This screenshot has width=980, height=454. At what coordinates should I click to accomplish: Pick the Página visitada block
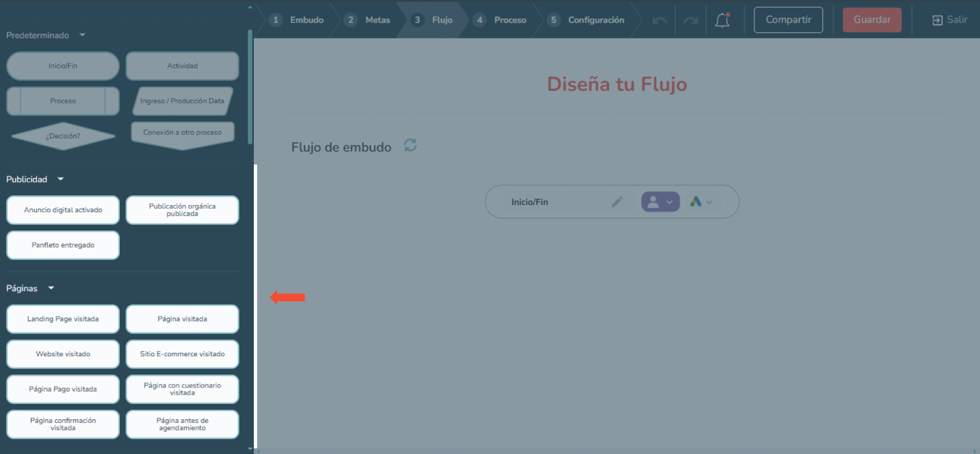pos(182,319)
